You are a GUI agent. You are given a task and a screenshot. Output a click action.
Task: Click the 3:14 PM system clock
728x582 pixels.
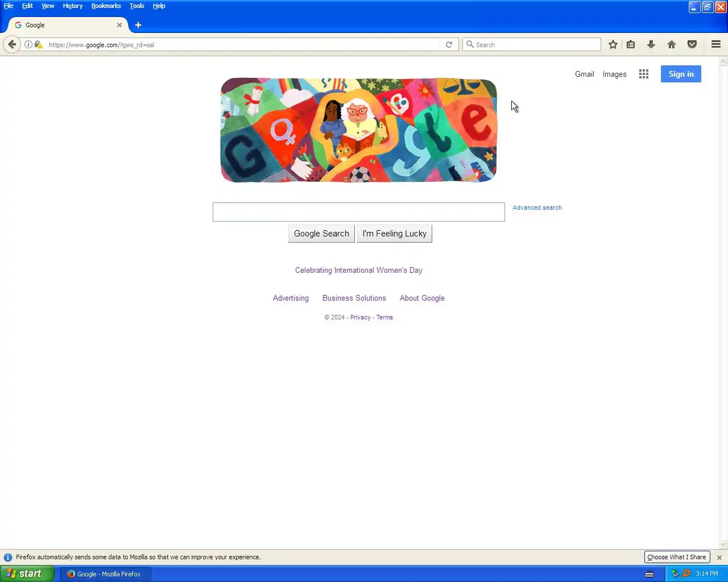click(707, 574)
